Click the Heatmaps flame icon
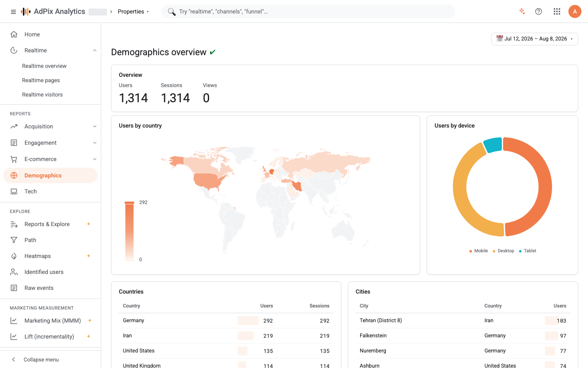This screenshot has width=588, height=368. pyautogui.click(x=14, y=256)
